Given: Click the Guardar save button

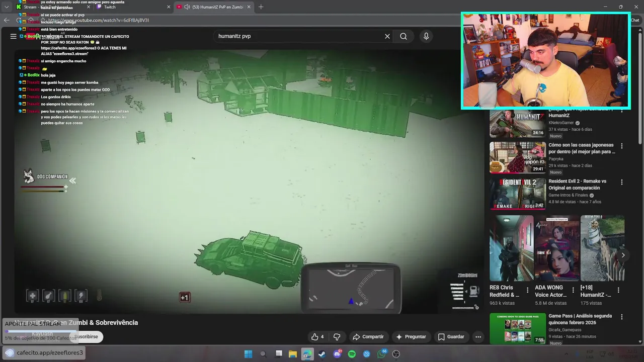Looking at the screenshot, I should [451, 337].
